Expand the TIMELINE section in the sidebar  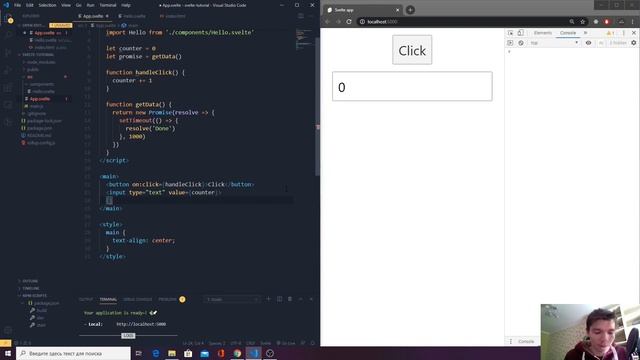pos(31,288)
